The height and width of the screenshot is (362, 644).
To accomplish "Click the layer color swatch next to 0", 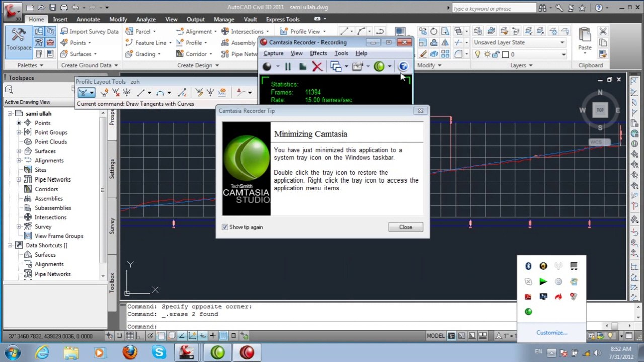I will point(506,54).
